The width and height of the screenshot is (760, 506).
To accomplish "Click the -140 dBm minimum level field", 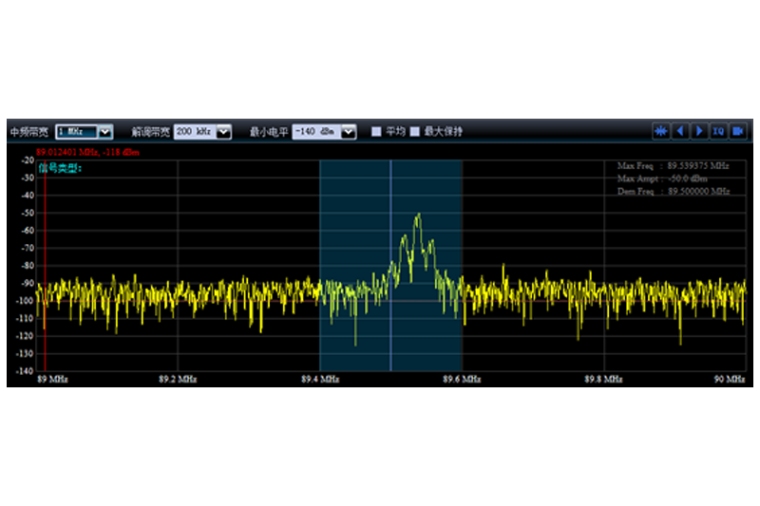I will (x=315, y=131).
